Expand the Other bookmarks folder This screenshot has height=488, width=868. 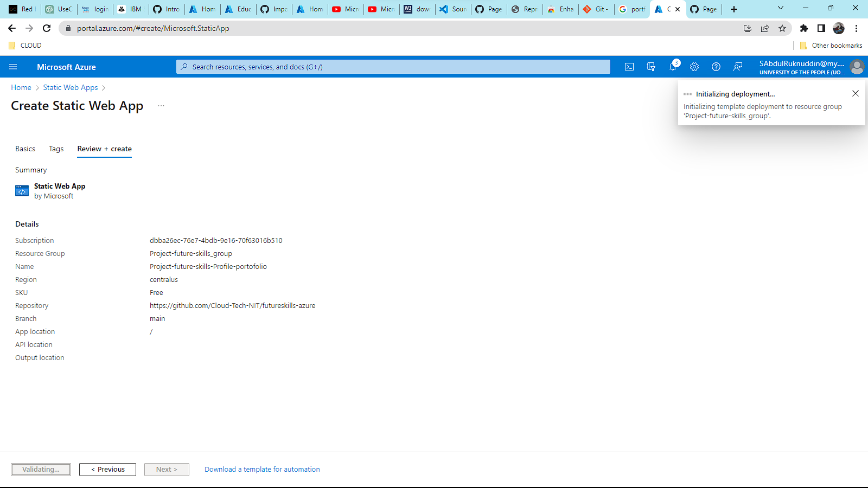(830, 45)
